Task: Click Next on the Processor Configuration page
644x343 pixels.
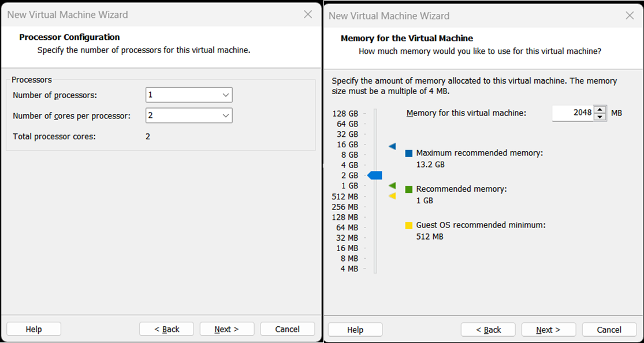Action: coord(227,329)
